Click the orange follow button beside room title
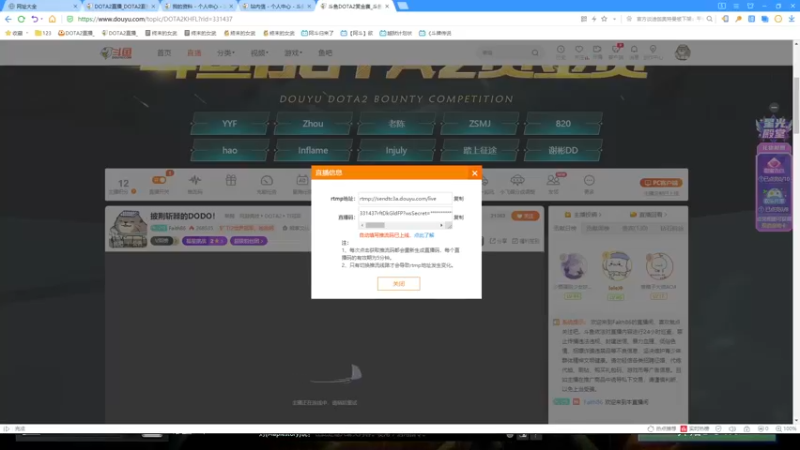 point(525,216)
